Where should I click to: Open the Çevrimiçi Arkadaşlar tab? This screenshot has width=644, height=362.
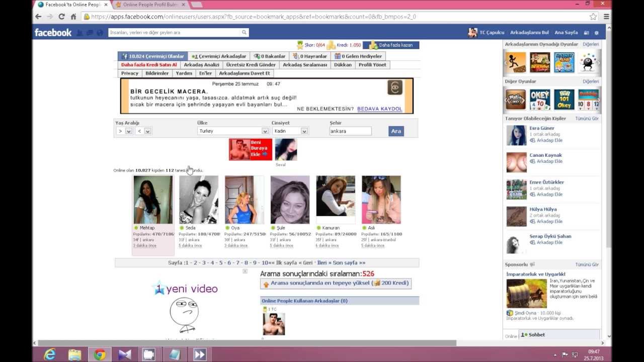coord(219,56)
